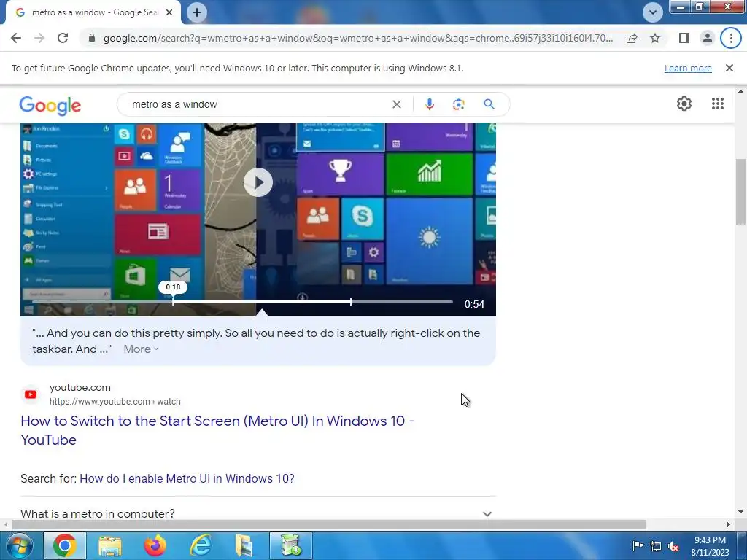
Task: Open the folder with files taskbar icon
Action: click(x=244, y=545)
